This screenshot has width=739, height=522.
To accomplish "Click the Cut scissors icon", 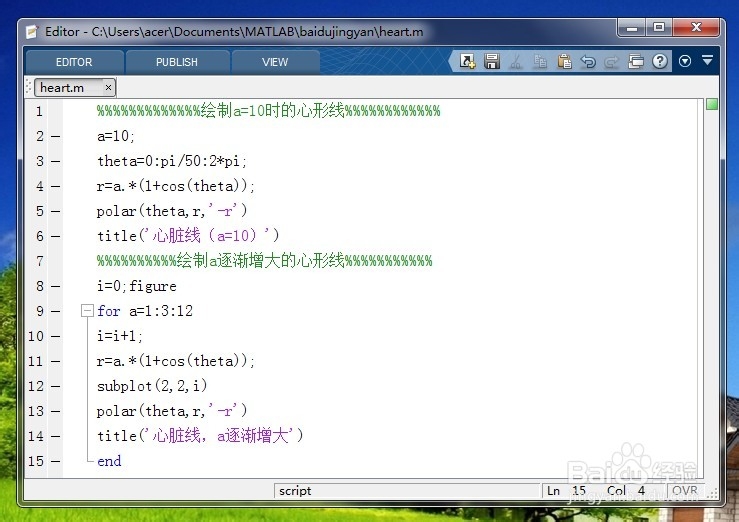I will pyautogui.click(x=516, y=61).
